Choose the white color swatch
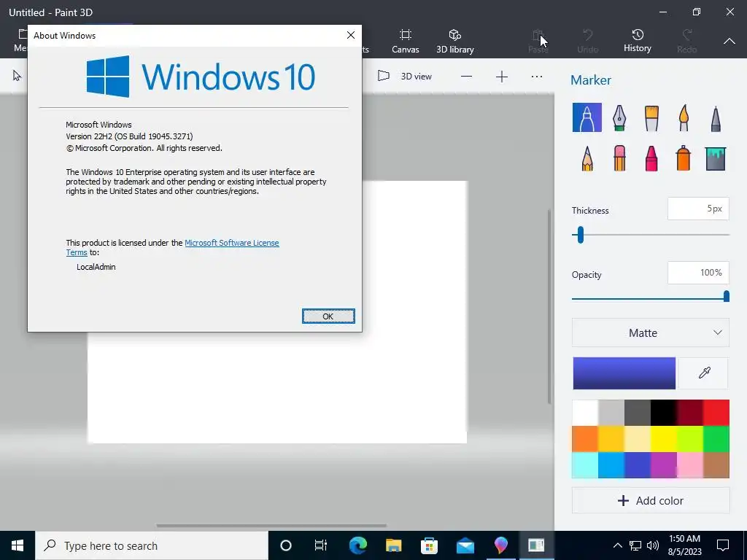The width and height of the screenshot is (747, 560). click(585, 413)
